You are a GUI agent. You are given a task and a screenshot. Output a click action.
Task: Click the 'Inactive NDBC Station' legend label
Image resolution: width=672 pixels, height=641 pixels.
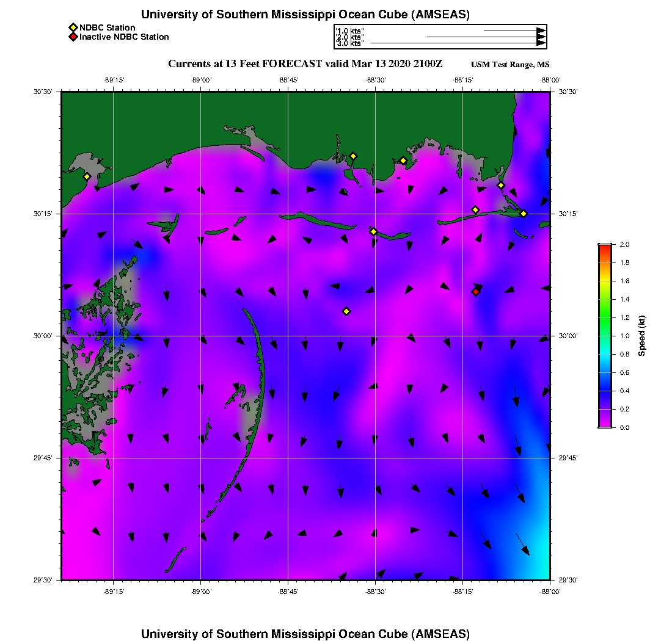124,37
